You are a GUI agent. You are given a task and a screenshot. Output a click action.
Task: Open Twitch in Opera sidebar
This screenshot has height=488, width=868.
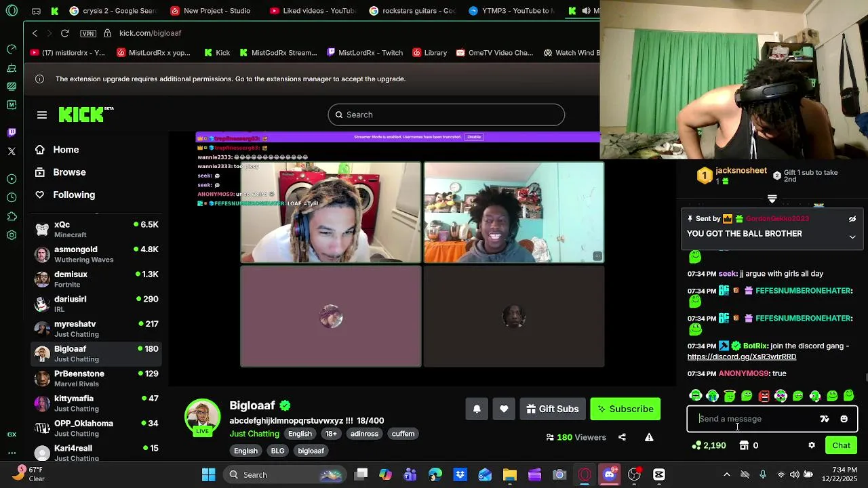tap(12, 132)
